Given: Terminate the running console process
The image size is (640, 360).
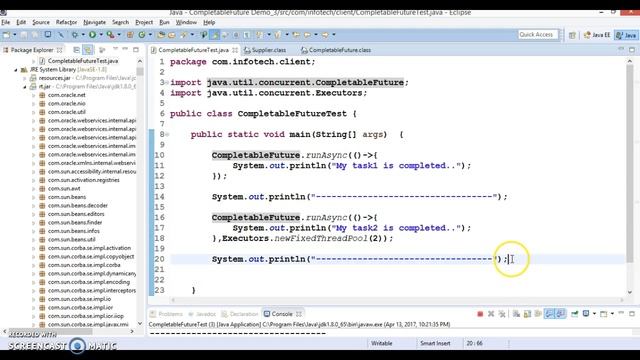Looking at the screenshot, I should pos(480,314).
